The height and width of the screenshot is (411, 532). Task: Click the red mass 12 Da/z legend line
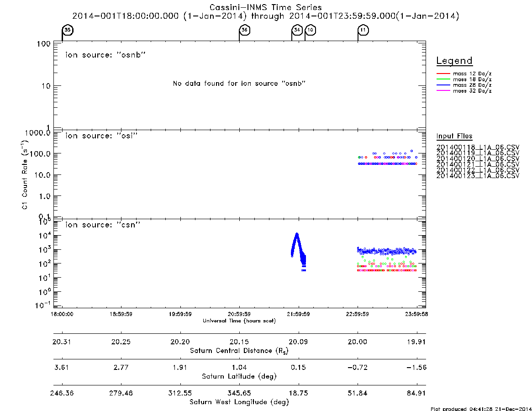point(443,74)
